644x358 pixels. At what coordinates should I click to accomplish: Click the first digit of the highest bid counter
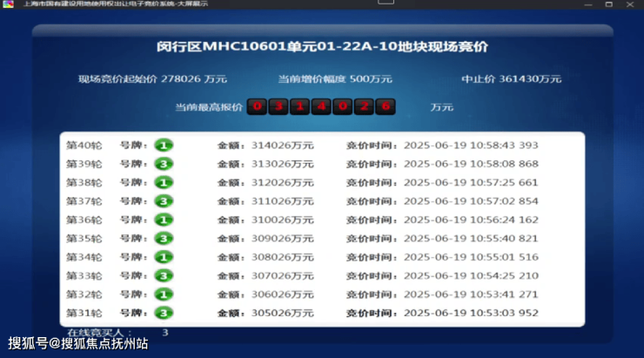pyautogui.click(x=257, y=107)
